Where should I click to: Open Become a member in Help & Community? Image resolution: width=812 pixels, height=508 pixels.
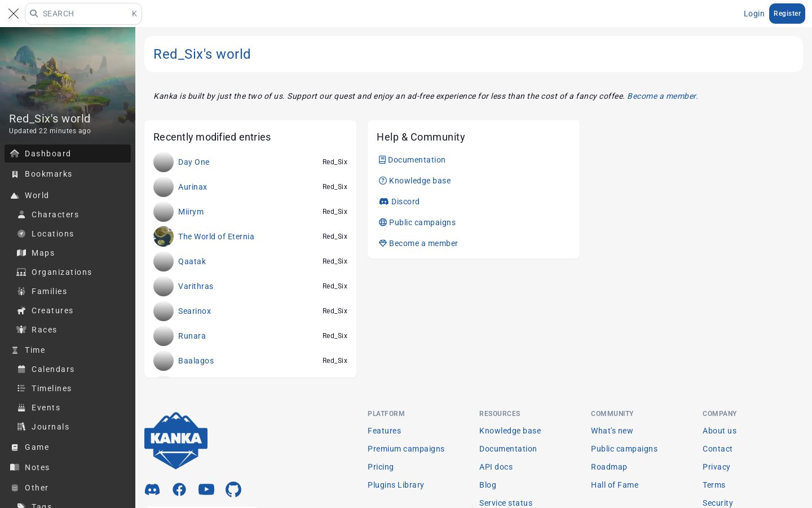[x=418, y=243]
